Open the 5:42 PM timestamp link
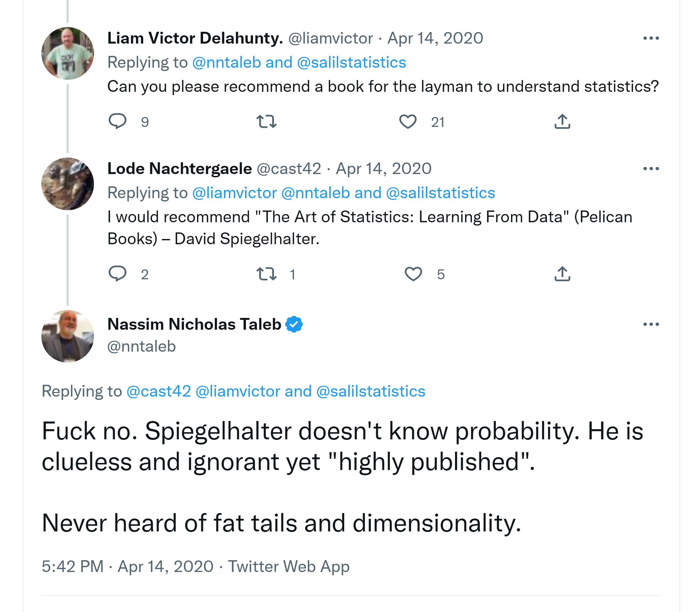 72,566
